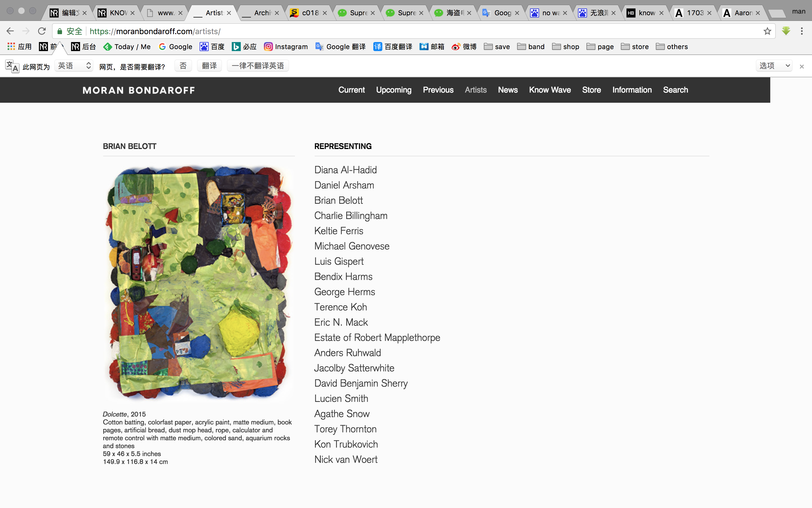Open the 微博 Weibo bookmark
The height and width of the screenshot is (508, 812).
tap(464, 47)
